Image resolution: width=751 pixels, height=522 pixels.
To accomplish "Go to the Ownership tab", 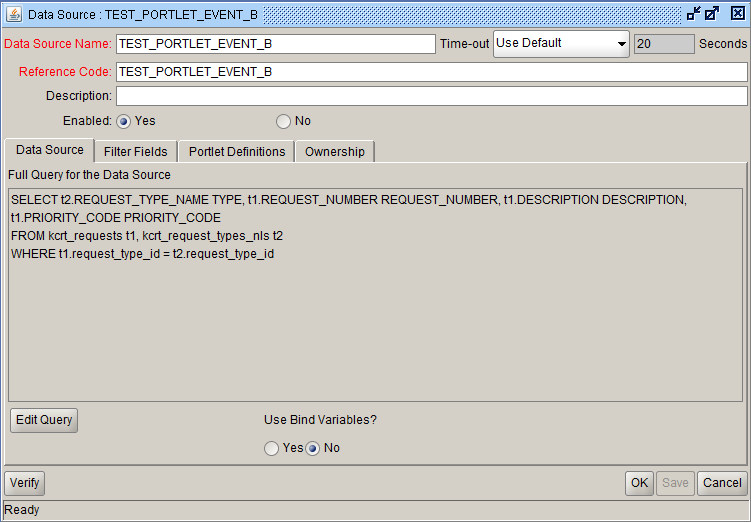I will (x=335, y=152).
